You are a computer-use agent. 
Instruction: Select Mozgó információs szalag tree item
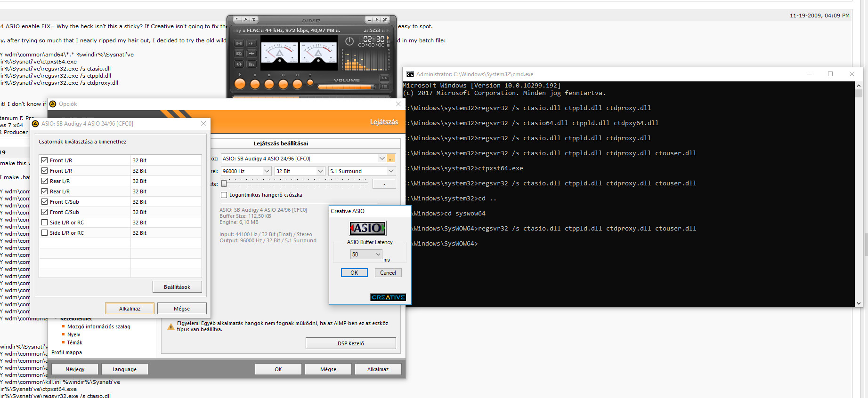point(99,326)
